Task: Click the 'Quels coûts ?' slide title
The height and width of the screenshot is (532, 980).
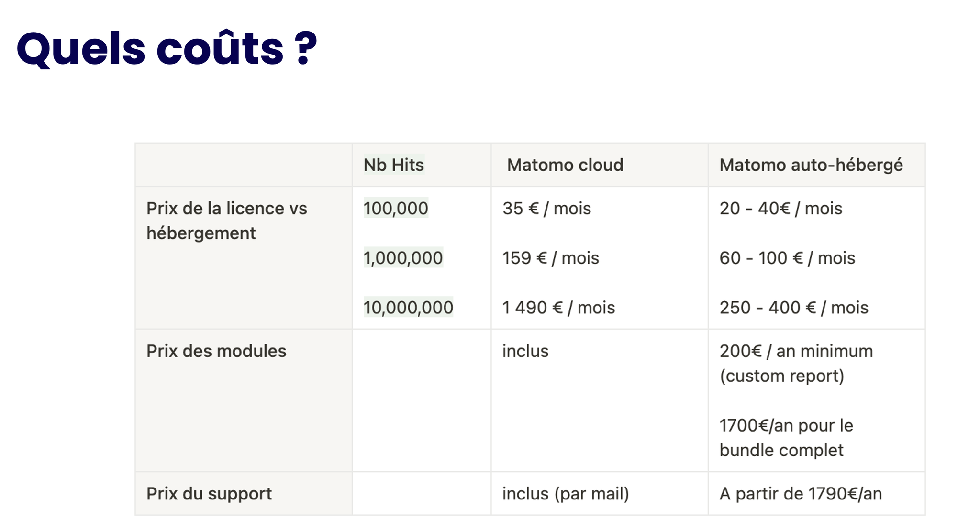Action: pyautogui.click(x=167, y=49)
